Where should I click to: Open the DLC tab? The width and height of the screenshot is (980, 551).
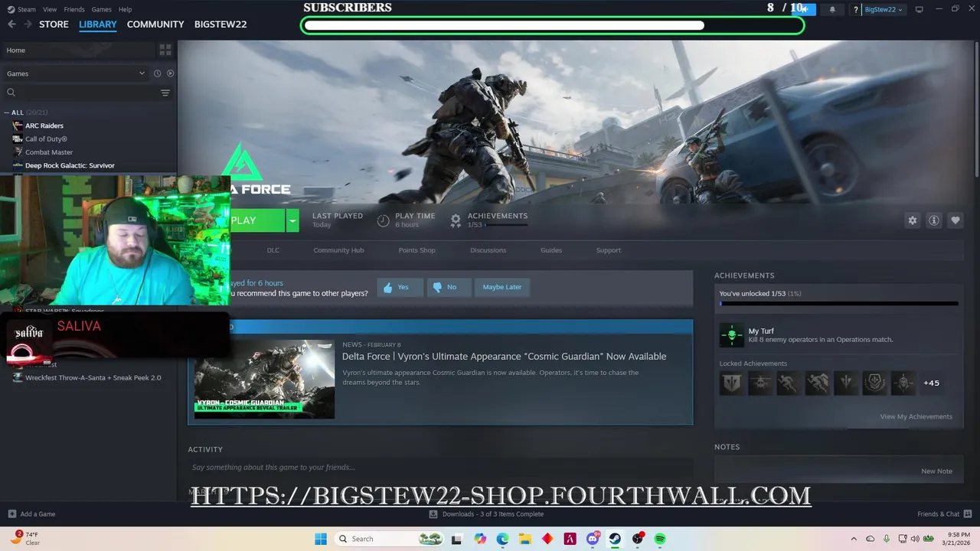273,250
